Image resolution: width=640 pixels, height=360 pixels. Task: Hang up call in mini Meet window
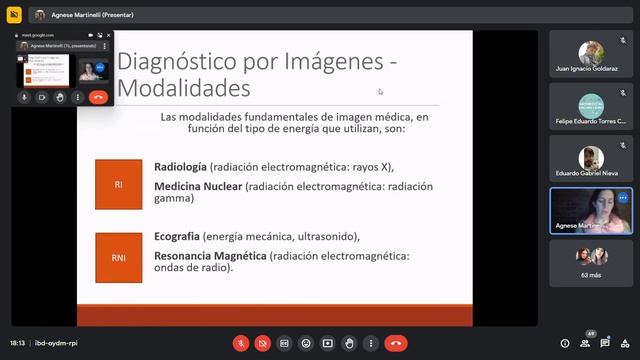pos(98,98)
